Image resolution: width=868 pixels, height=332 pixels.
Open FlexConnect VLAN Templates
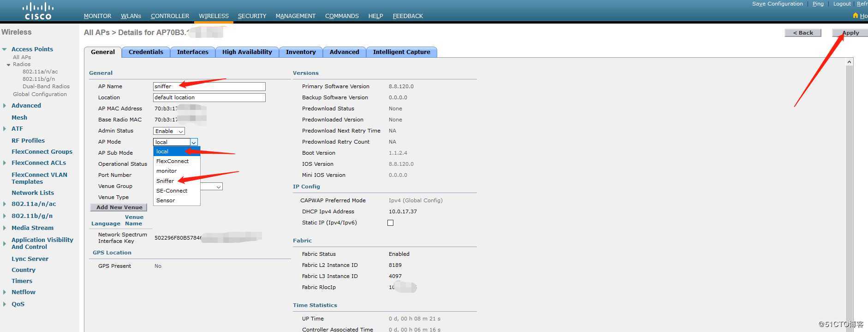tap(39, 178)
